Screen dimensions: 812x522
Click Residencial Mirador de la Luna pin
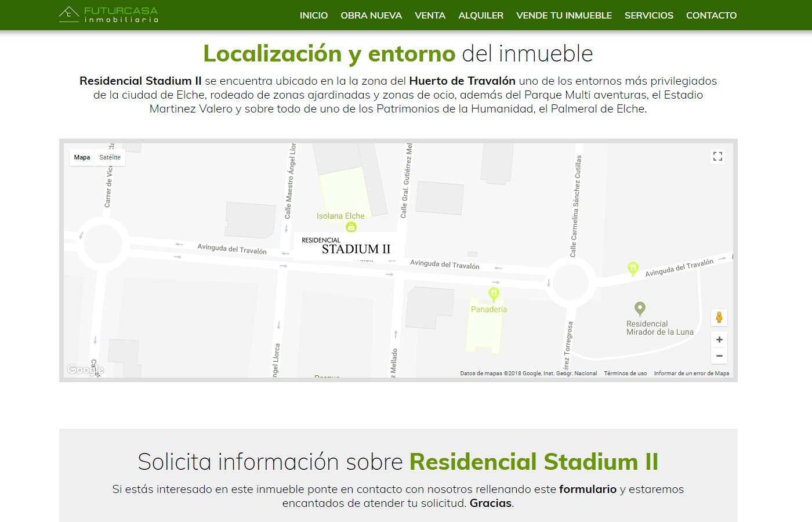coord(640,309)
